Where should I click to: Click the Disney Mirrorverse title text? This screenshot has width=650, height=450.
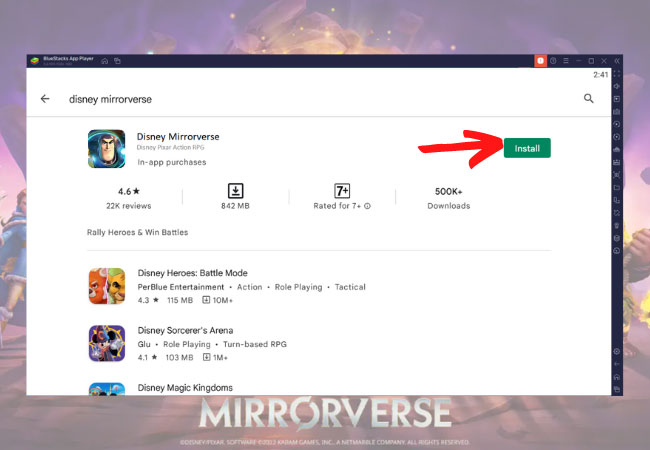click(x=178, y=136)
